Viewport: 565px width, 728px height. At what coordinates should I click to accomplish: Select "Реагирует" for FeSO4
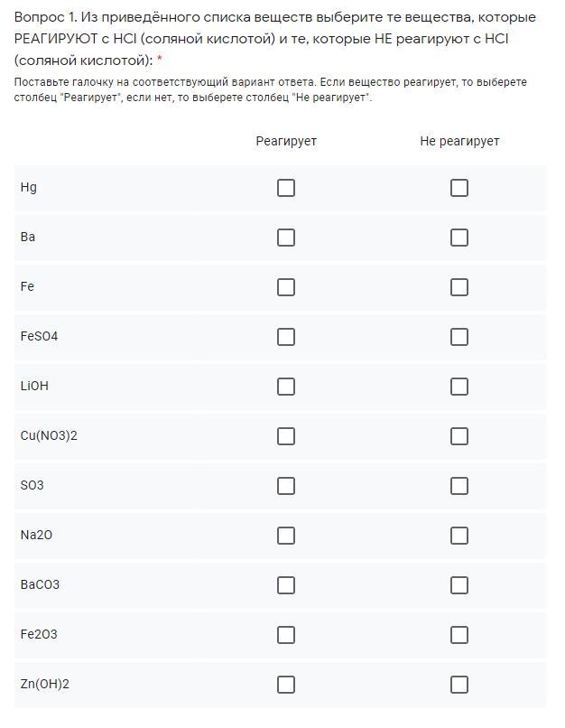click(286, 337)
